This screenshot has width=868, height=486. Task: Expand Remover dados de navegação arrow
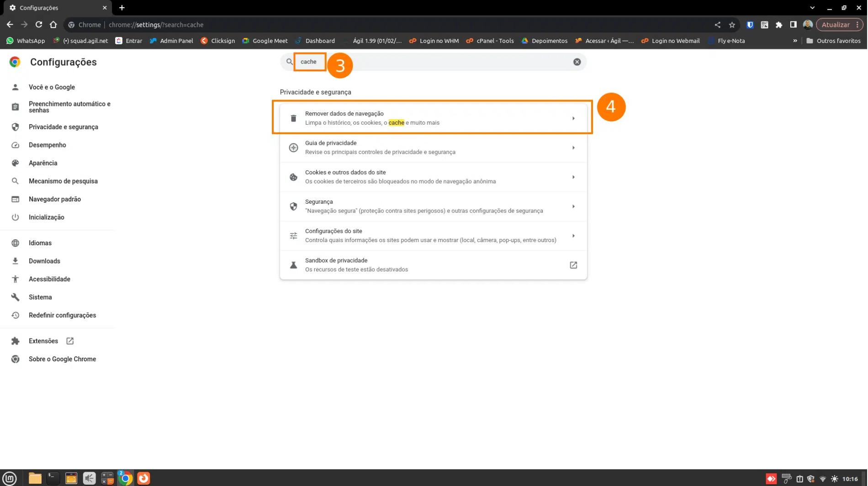pyautogui.click(x=574, y=118)
